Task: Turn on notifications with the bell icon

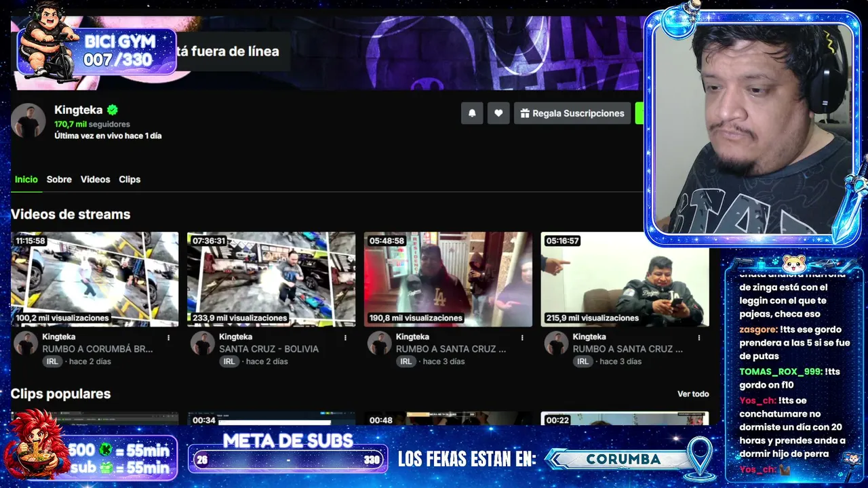Action: click(x=472, y=113)
